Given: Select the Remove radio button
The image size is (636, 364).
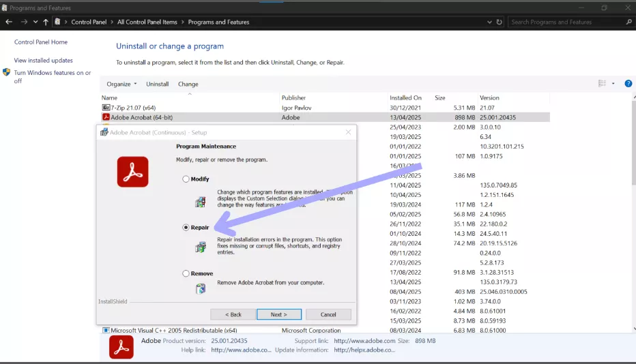Looking at the screenshot, I should (x=186, y=273).
